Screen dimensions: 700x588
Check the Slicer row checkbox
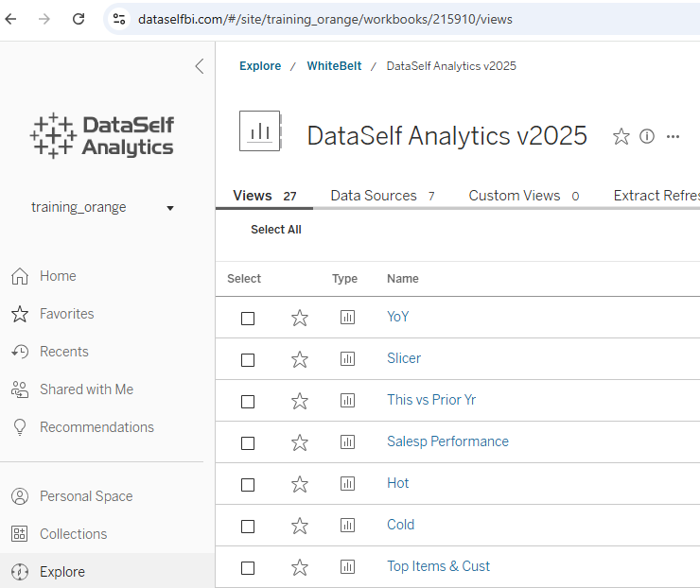[248, 360]
